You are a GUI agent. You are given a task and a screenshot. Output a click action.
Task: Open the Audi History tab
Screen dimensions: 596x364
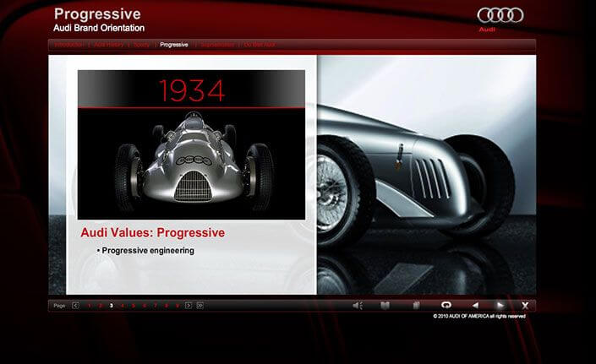[109, 45]
